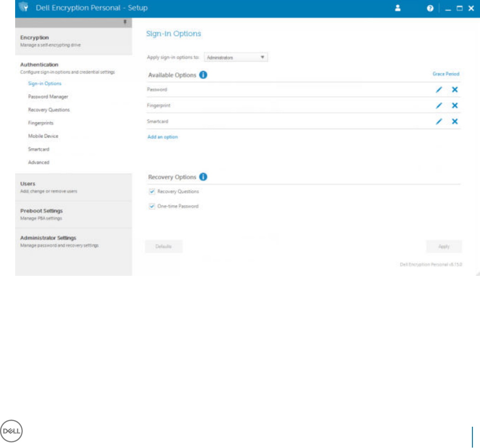Remove the Smartcard sign-in option

click(454, 122)
